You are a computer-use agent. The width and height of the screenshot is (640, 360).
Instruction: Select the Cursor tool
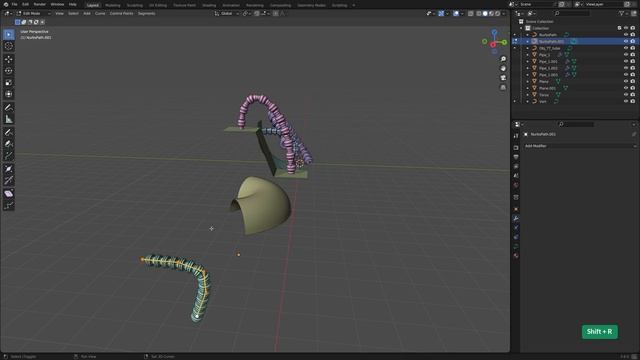pyautogui.click(x=9, y=46)
